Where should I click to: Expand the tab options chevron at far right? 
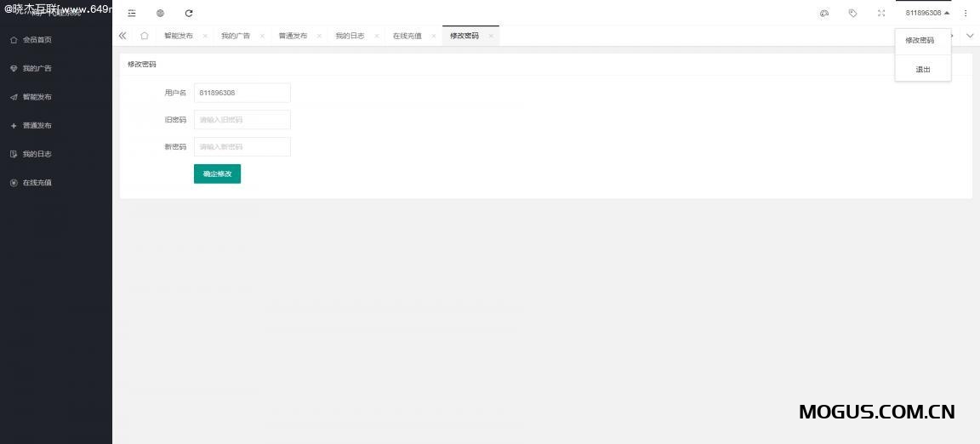[x=970, y=36]
